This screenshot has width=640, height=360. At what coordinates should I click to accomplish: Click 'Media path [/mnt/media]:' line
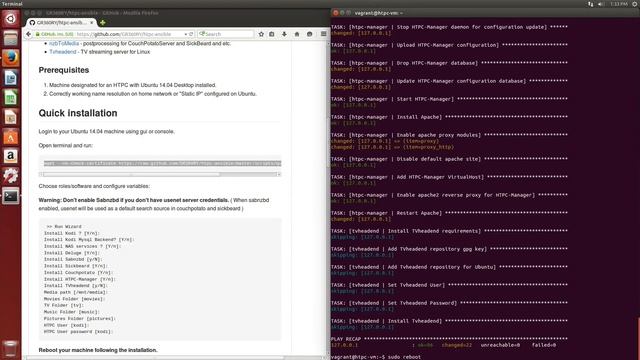tap(76, 292)
